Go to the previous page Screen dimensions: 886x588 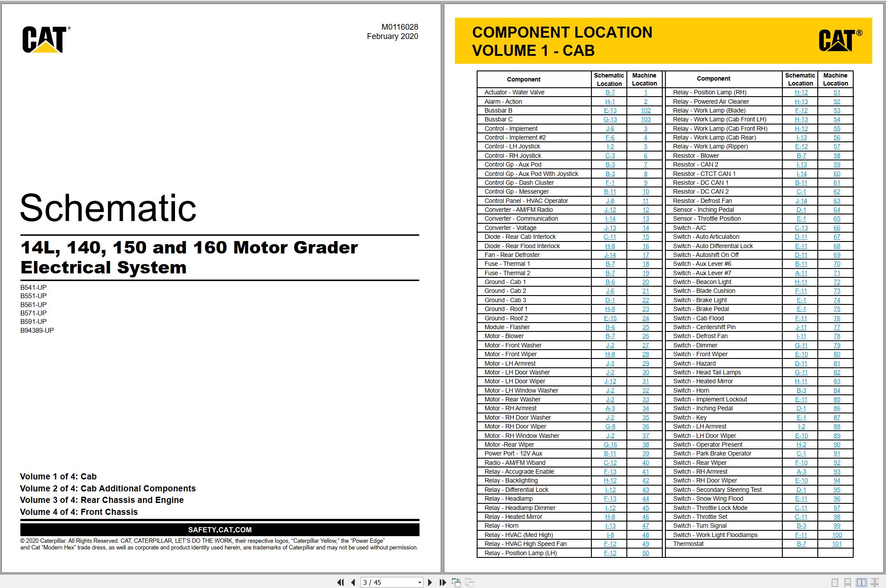353,582
